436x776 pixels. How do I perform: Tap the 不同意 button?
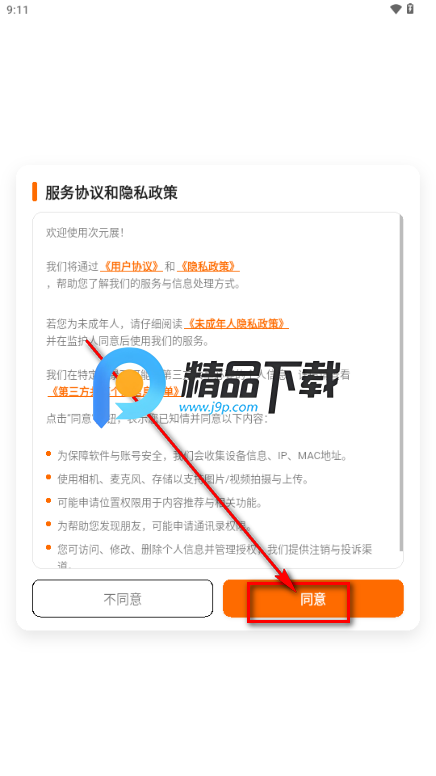(x=122, y=599)
